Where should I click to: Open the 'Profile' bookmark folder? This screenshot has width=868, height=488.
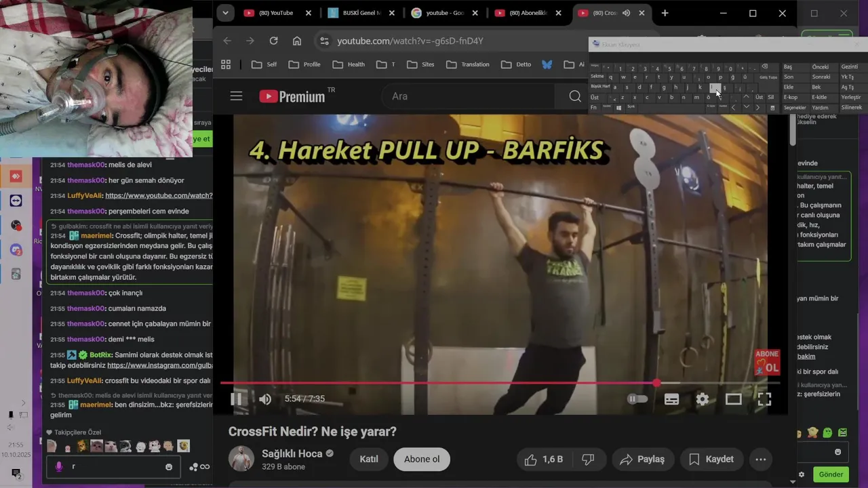(x=304, y=64)
